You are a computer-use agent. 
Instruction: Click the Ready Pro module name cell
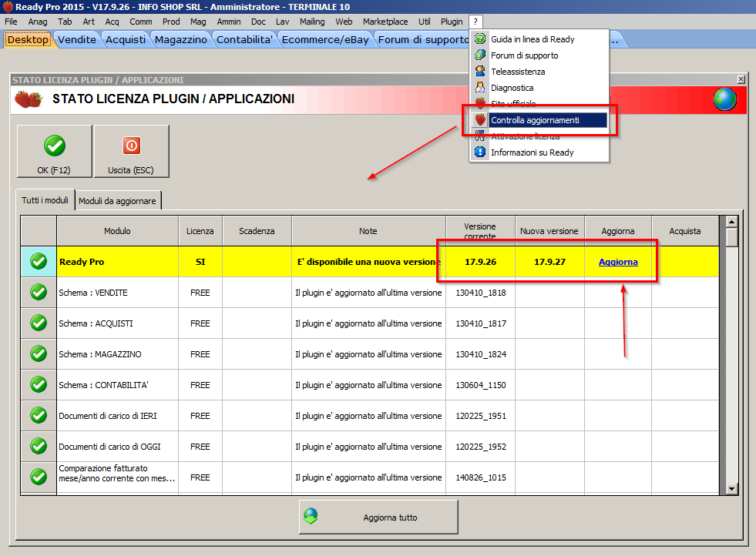click(118, 262)
